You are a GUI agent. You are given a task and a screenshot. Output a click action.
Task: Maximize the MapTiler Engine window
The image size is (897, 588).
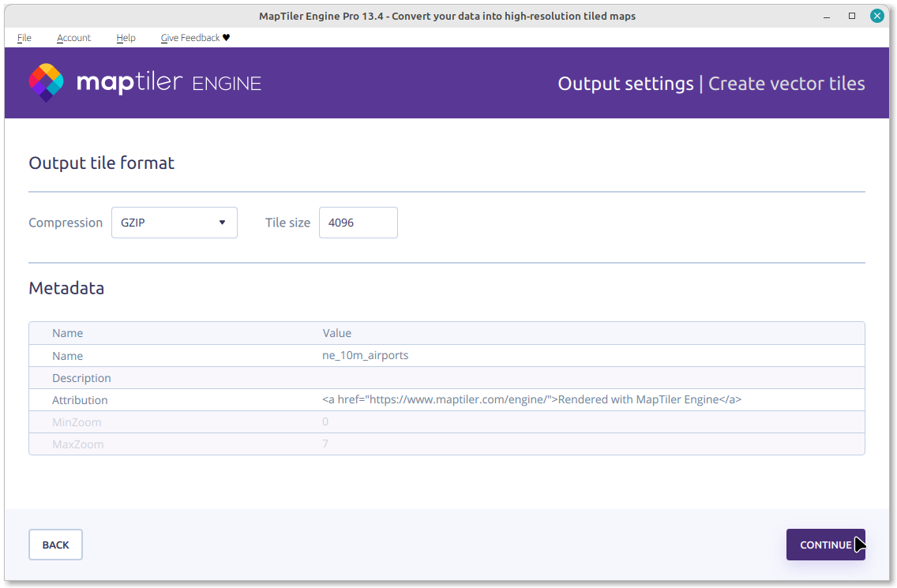point(852,16)
